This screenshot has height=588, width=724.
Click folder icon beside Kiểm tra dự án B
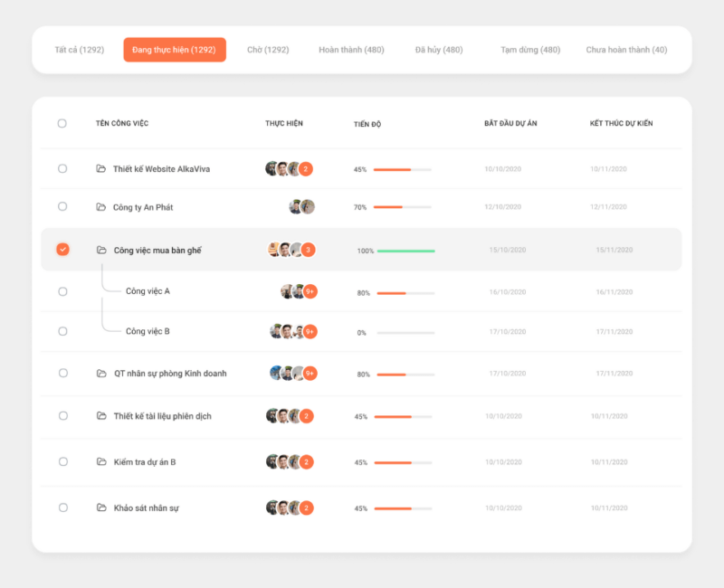101,461
